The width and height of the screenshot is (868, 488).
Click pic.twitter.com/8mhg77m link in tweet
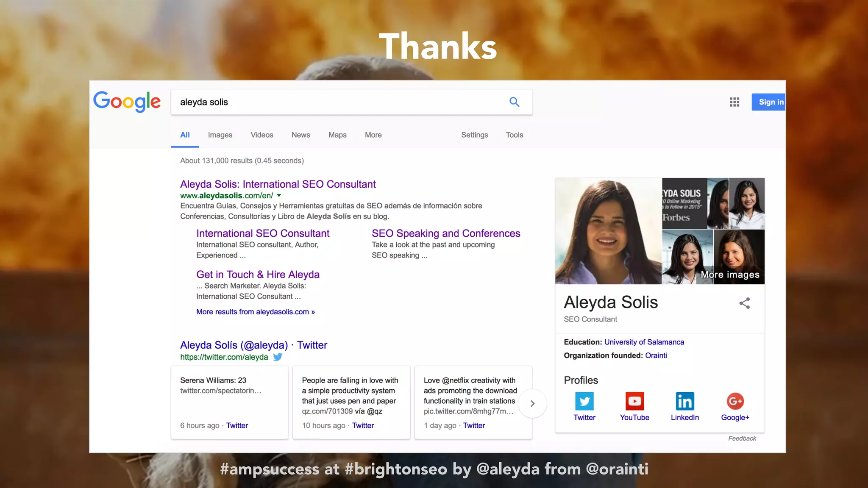468,411
